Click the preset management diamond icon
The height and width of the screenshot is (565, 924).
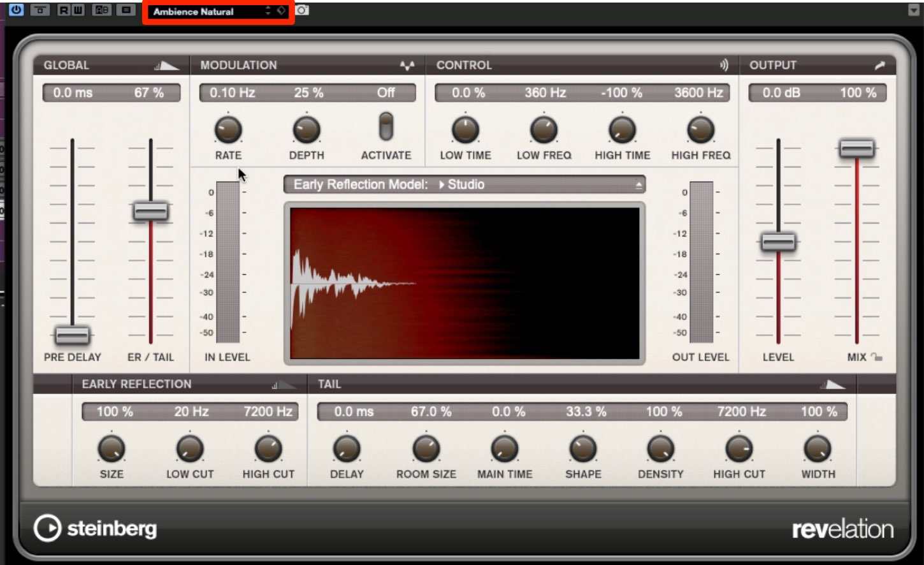tap(281, 11)
